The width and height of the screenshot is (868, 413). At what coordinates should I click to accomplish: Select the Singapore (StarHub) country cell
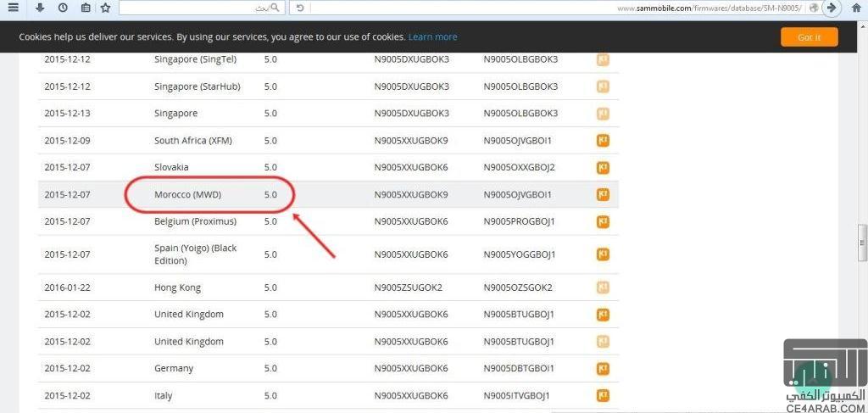point(197,87)
